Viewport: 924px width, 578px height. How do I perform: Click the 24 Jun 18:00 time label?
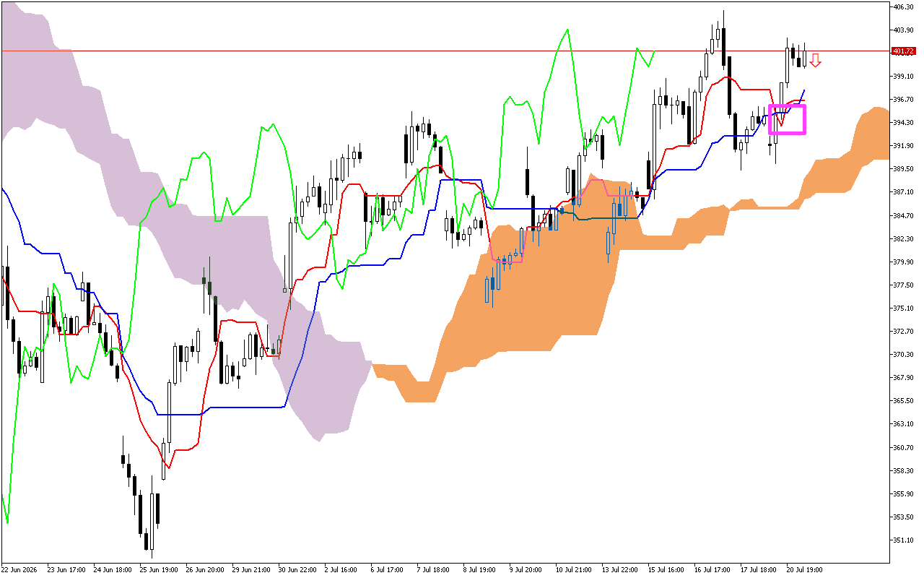click(113, 569)
